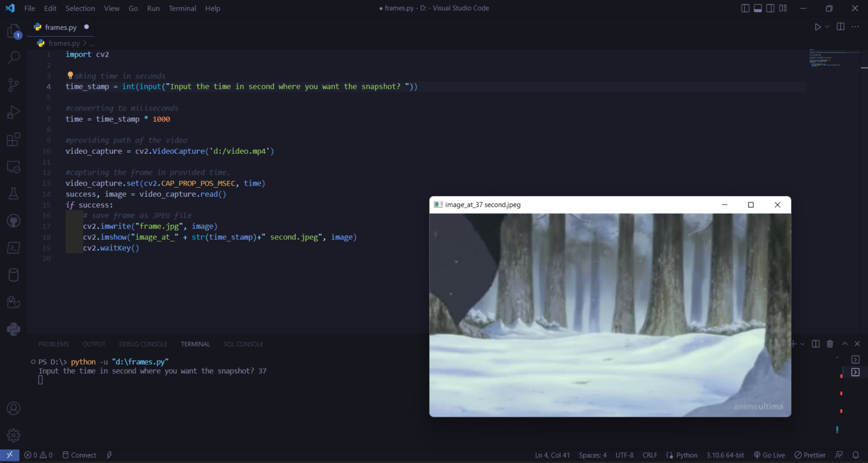Open the Python extension sidebar icon
Viewport: 868px width, 463px height.
(x=14, y=329)
